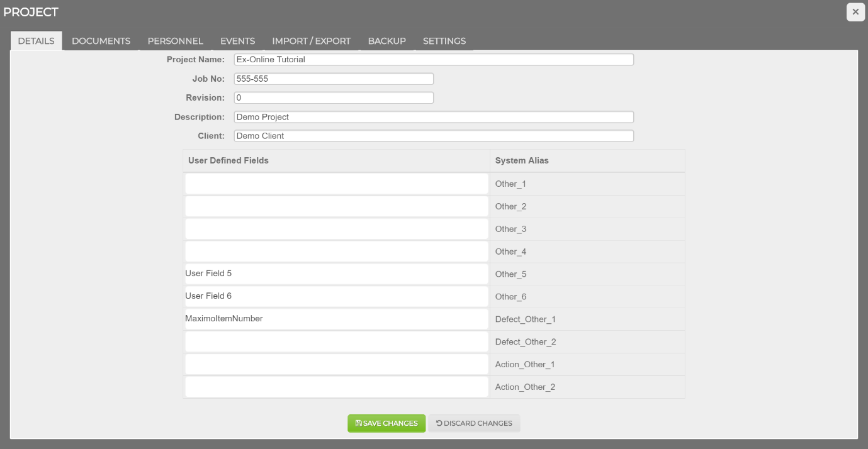Select the Import / Export tab

(311, 41)
